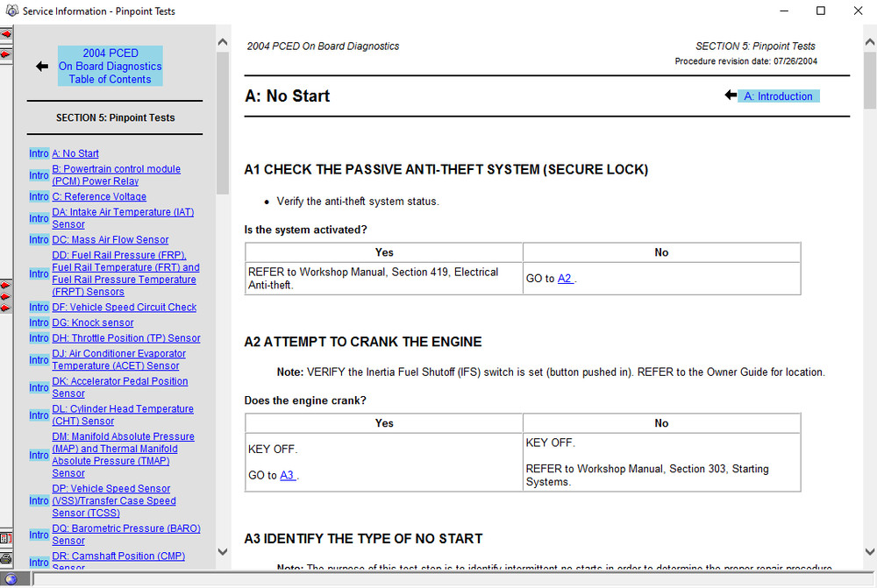Click the back arrow next to A: Introduction
This screenshot has height=588, width=877.
[730, 96]
